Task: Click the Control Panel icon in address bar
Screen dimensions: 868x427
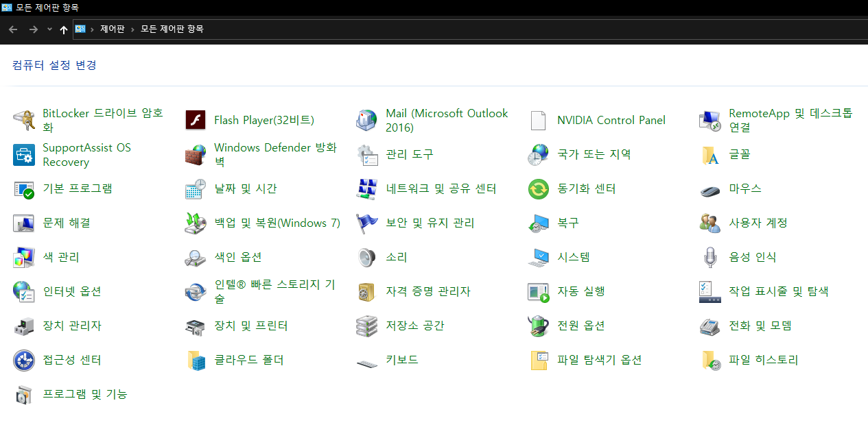Action: tap(80, 29)
